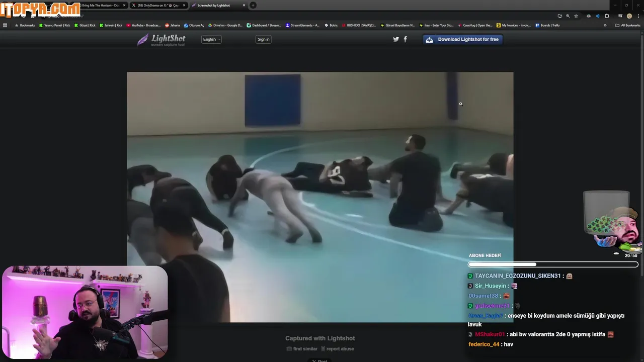Click the speaker extension icon in toolbar
Screen dimensions: 644x362
598,16
